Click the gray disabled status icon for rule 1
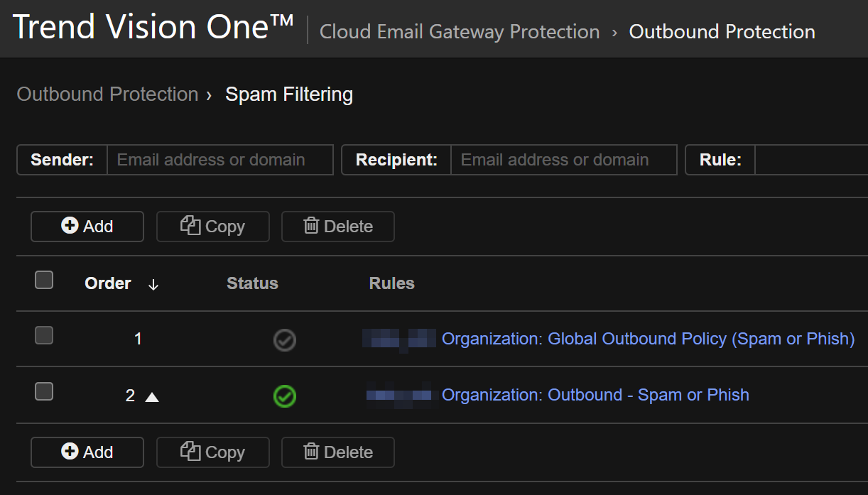Image resolution: width=868 pixels, height=495 pixels. pyautogui.click(x=285, y=340)
